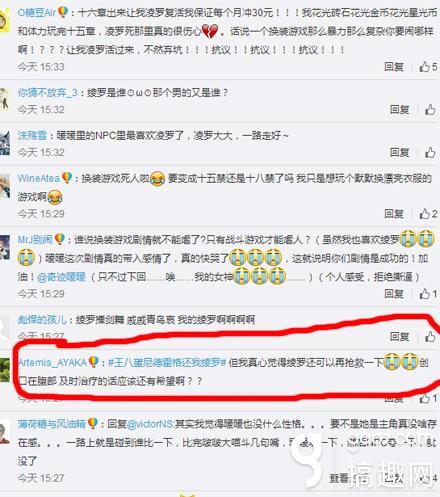Open MrJ别闹's avatar thumbnail
Image resolution: width=440 pixels, height=497 pixels.
coord(5,247)
